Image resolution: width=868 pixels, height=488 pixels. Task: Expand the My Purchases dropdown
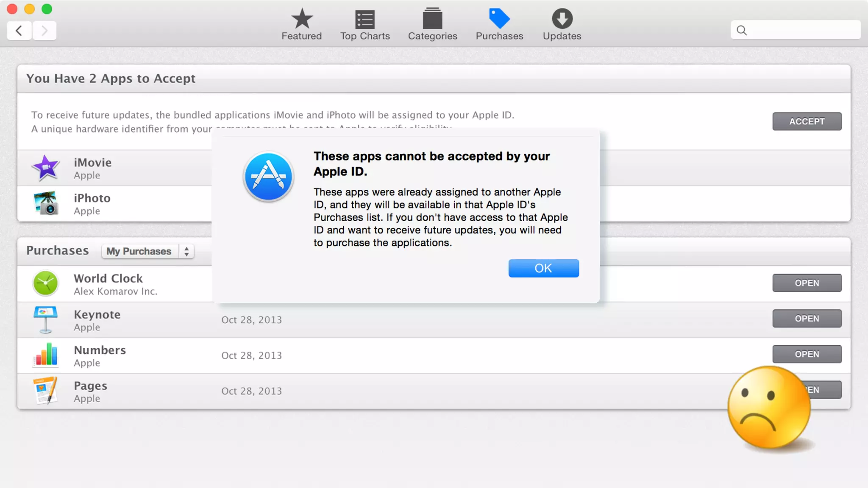[x=148, y=251]
